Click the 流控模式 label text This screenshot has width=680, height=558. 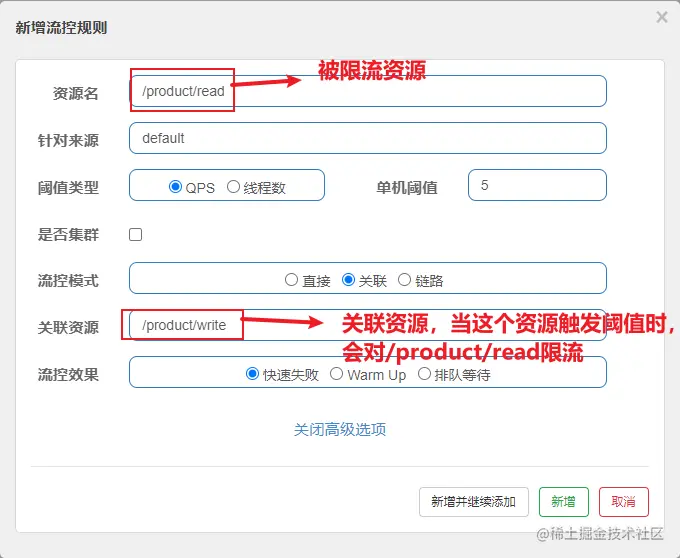(68, 281)
